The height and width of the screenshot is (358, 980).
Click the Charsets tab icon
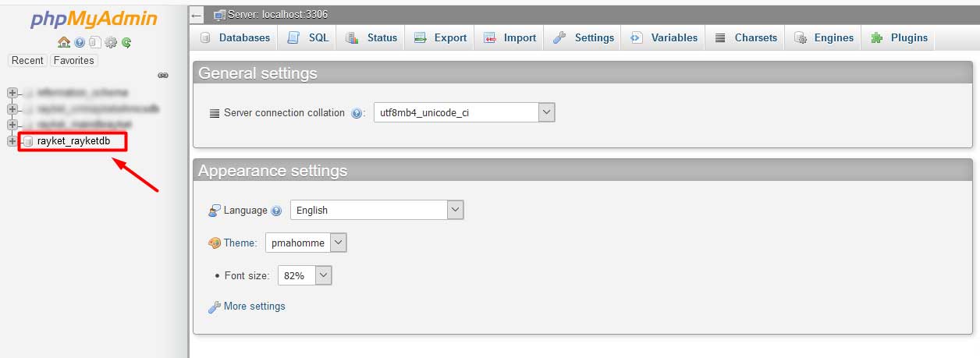tap(720, 37)
